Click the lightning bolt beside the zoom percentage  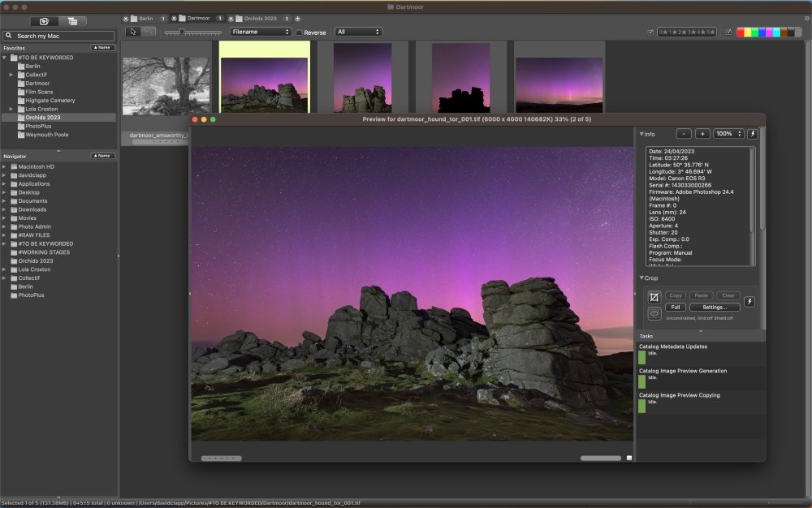(753, 134)
